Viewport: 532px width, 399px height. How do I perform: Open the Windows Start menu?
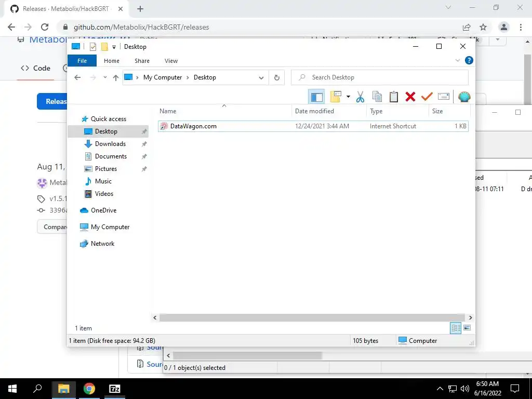(12, 389)
